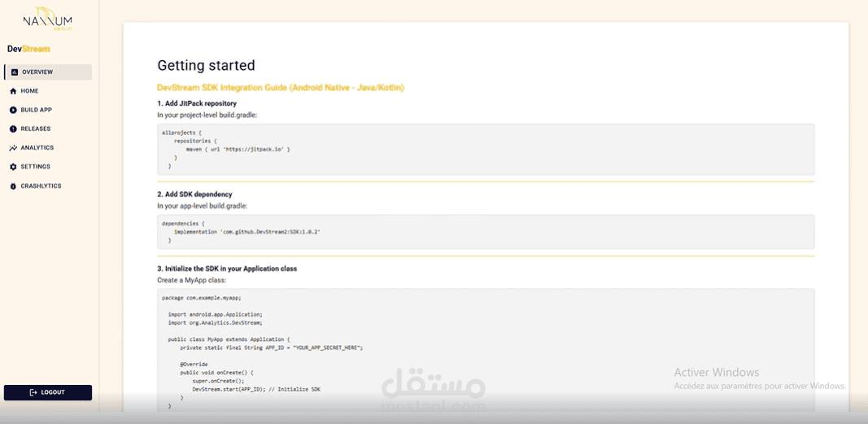Click the implementation com.github.DevStream2 code line
Image resolution: width=868 pixels, height=424 pixels.
247,232
